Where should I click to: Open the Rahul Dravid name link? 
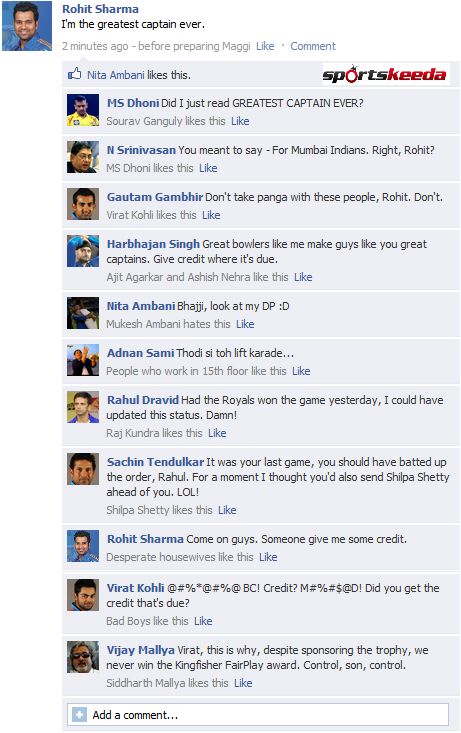(143, 400)
